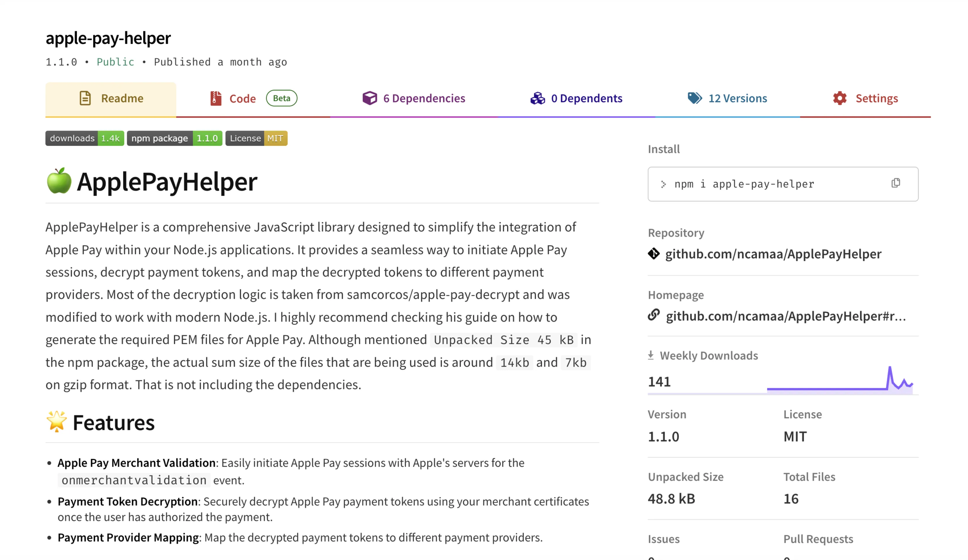The height and width of the screenshot is (560, 968).
Task: Click the Dependents cubes icon
Action: pyautogui.click(x=537, y=98)
